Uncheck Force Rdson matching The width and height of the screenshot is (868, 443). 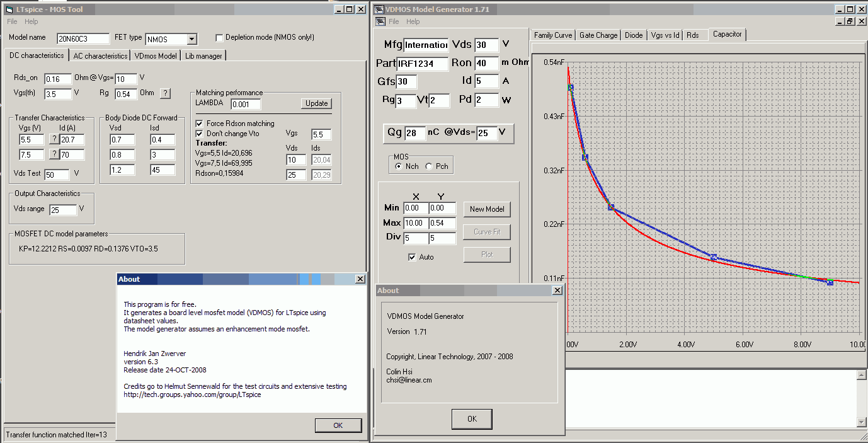(x=200, y=124)
